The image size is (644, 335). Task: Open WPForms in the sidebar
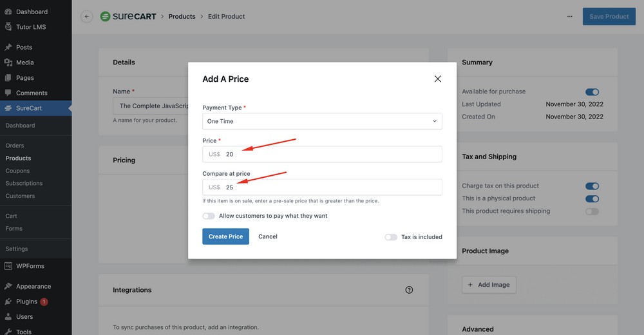[x=30, y=265]
